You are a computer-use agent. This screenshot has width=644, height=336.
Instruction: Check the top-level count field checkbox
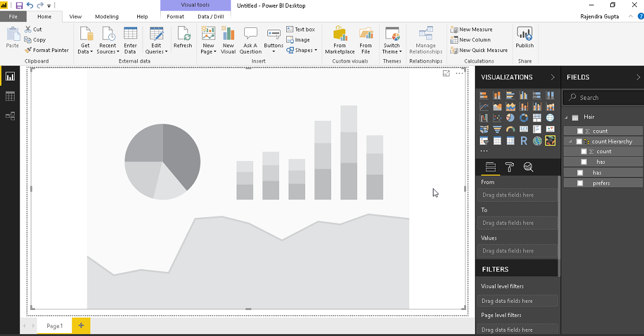tap(580, 131)
